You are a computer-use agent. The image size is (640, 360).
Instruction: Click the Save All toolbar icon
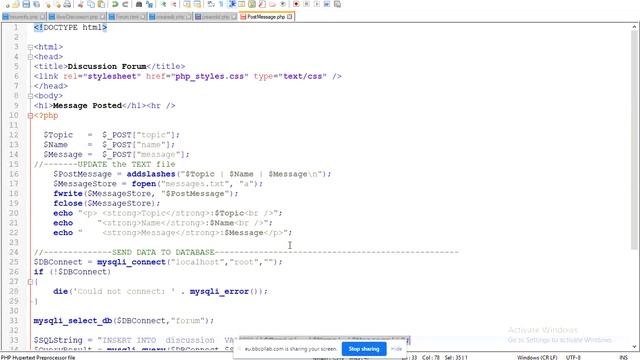[36, 4]
